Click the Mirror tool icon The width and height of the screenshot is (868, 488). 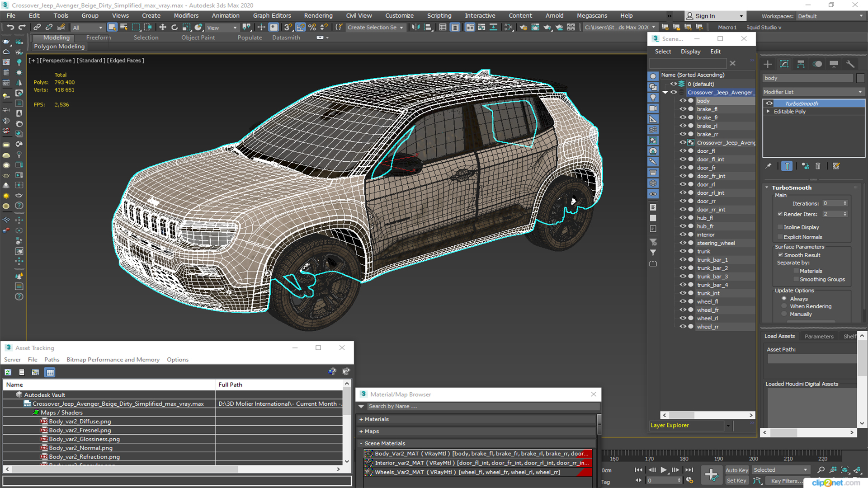(415, 27)
